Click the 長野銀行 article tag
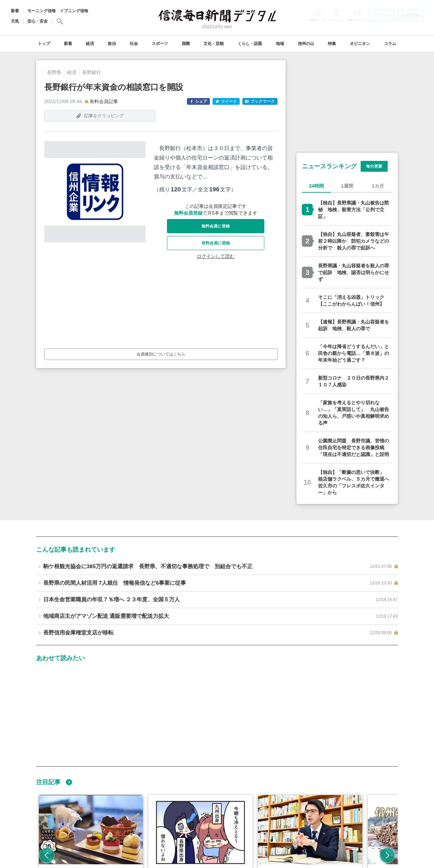This screenshot has height=868, width=434. coord(92,72)
